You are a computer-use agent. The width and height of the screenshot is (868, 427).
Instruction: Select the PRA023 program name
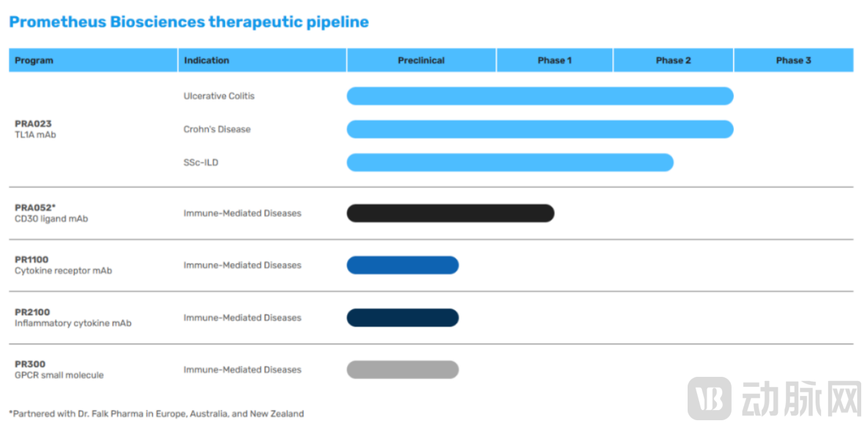33,124
